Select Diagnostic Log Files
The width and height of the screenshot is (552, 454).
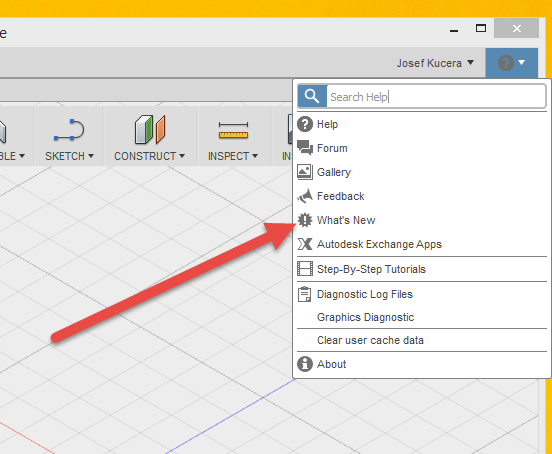tap(422, 294)
